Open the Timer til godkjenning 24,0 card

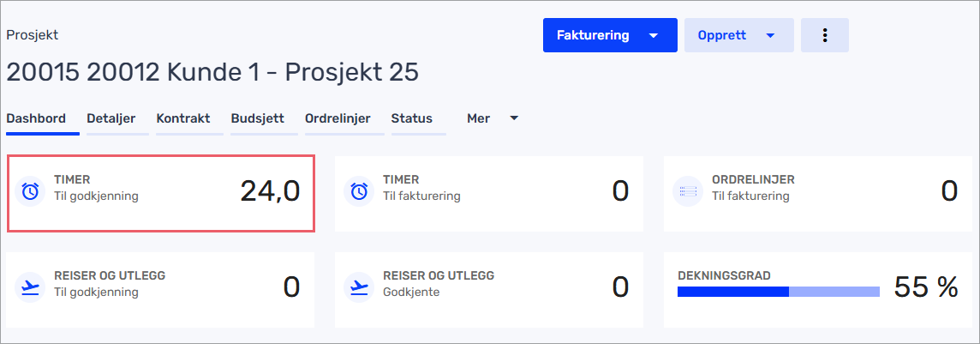(161, 194)
